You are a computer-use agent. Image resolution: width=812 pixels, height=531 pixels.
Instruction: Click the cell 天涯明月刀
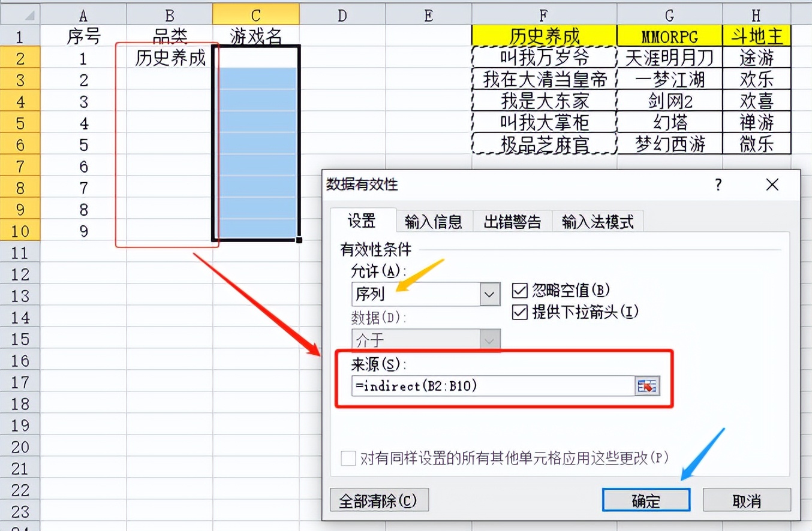point(670,58)
